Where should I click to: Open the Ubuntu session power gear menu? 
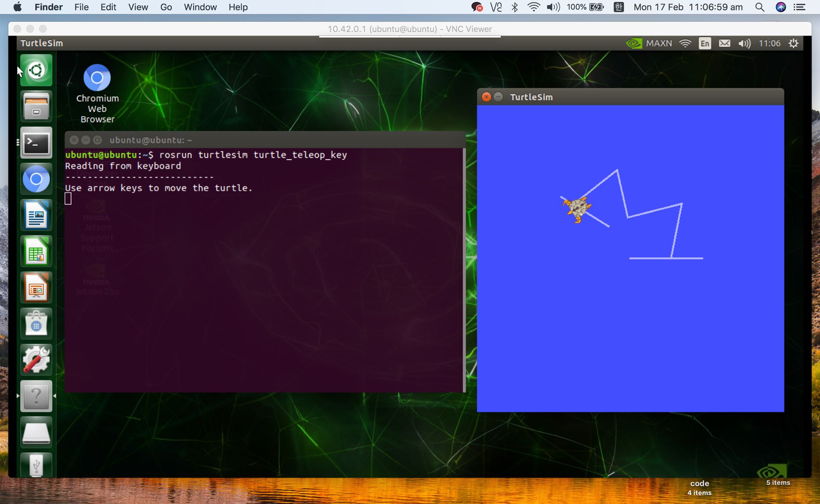point(794,43)
